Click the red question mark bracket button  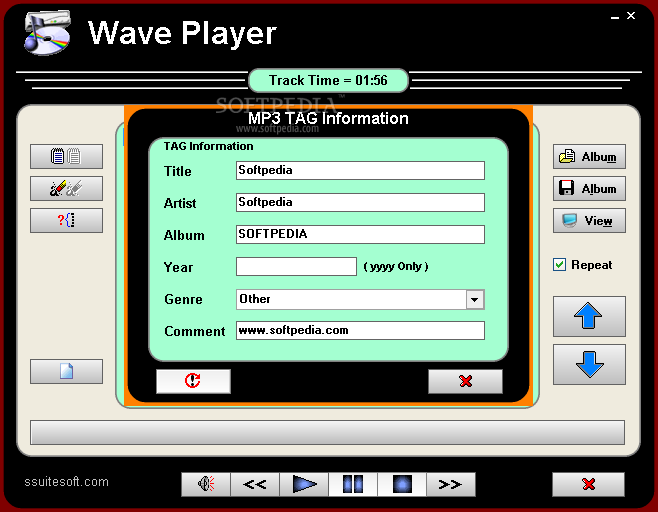pos(66,220)
